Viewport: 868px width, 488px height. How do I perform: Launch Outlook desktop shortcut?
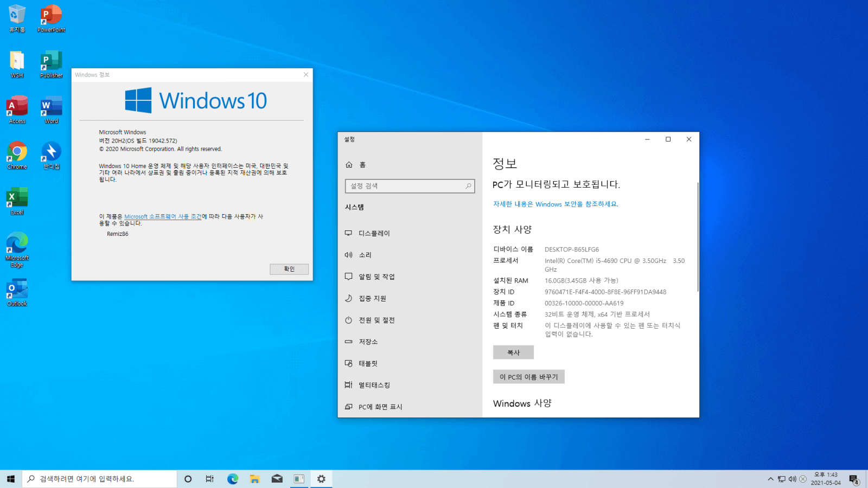point(17,292)
